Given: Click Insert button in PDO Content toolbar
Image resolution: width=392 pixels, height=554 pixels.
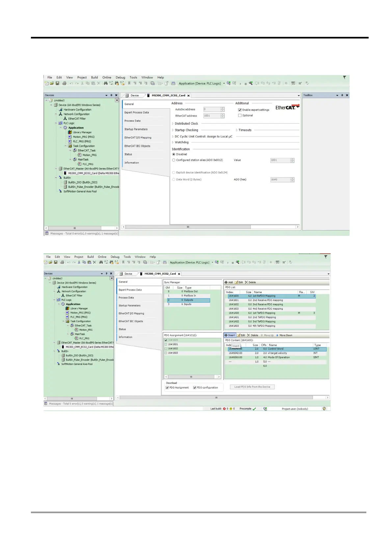Looking at the screenshot, I should pos(230,335).
